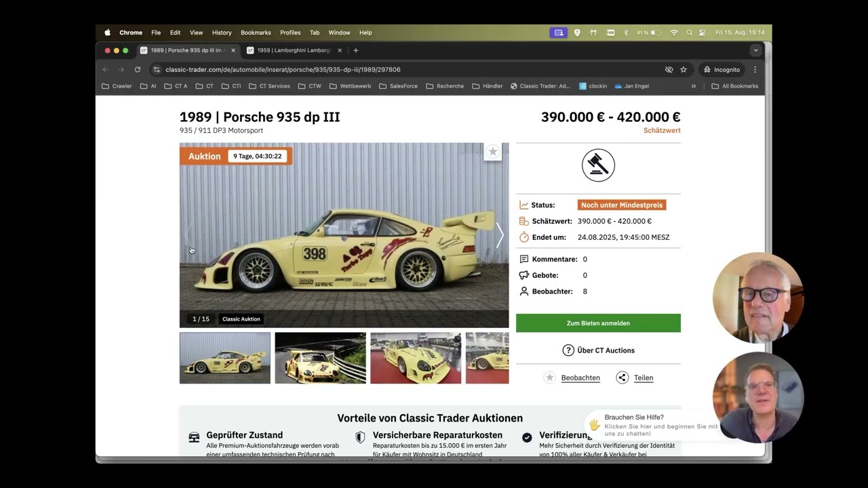Show previous photo with left arrow

189,235
